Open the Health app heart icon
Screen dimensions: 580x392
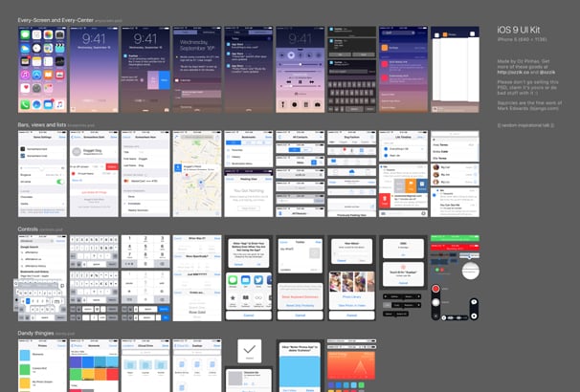click(x=25, y=88)
